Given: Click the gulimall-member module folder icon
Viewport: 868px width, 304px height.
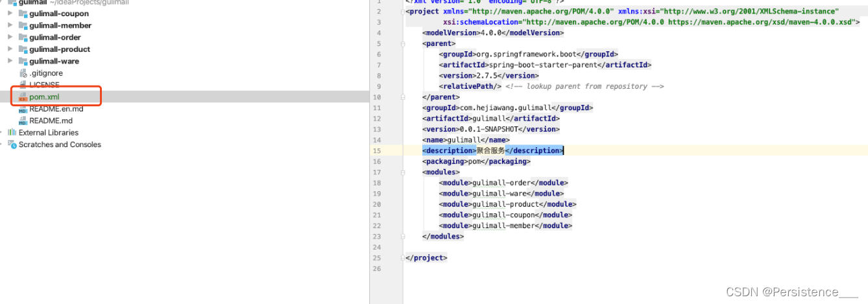Looking at the screenshot, I should [23, 25].
